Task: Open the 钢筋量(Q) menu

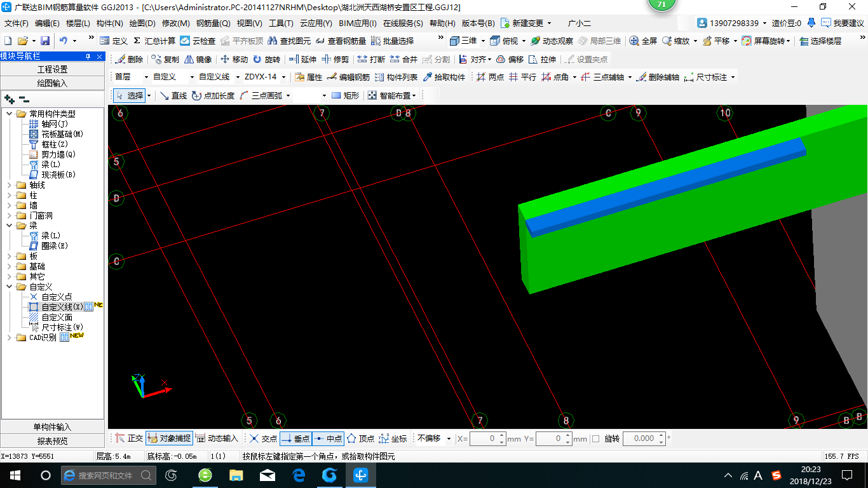Action: coord(213,24)
